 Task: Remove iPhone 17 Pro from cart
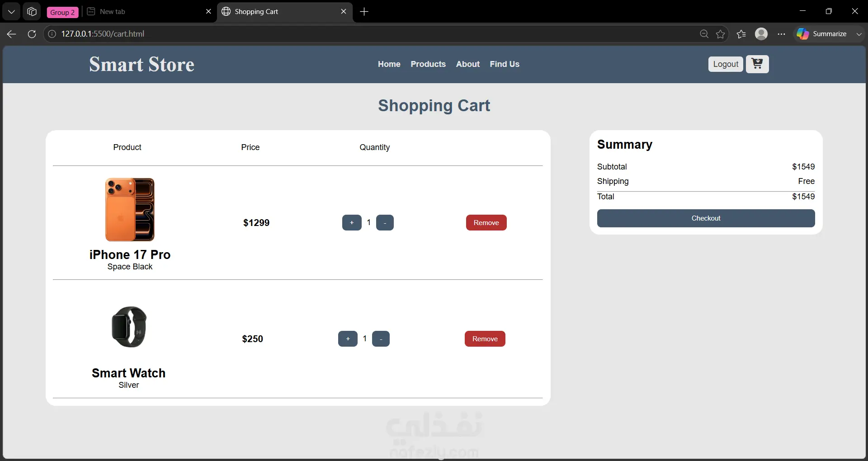click(486, 223)
